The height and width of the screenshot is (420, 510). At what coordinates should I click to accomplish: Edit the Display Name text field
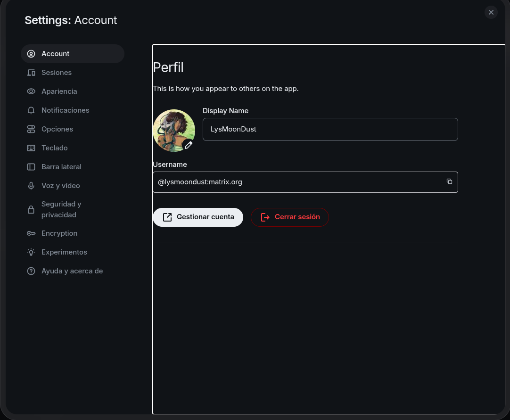tap(330, 129)
